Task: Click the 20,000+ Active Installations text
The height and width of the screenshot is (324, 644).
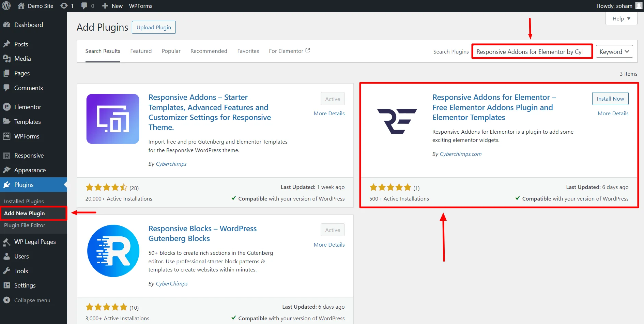Action: pyautogui.click(x=119, y=199)
